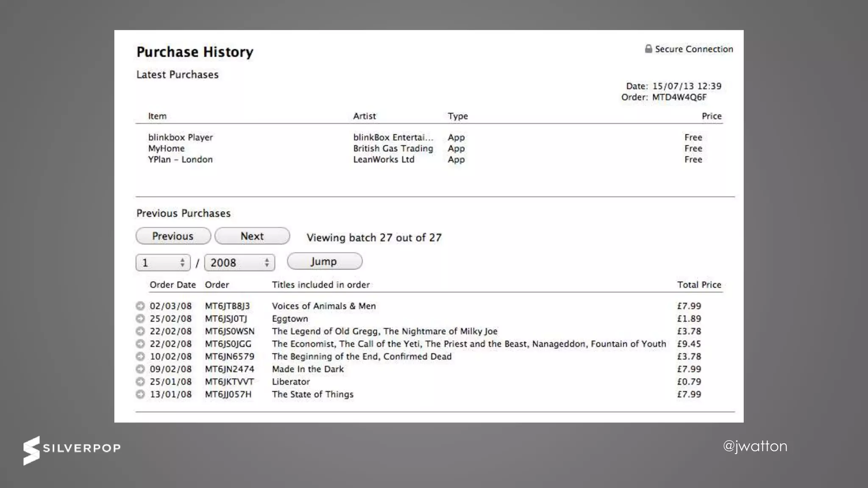Click the Jump button
Screen dimensions: 868x488
click(324, 261)
